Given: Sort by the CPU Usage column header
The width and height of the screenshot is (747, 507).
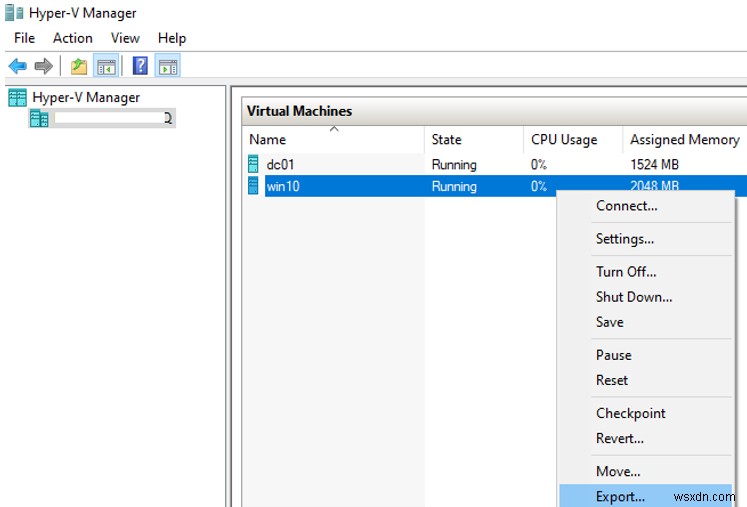Looking at the screenshot, I should (x=564, y=140).
